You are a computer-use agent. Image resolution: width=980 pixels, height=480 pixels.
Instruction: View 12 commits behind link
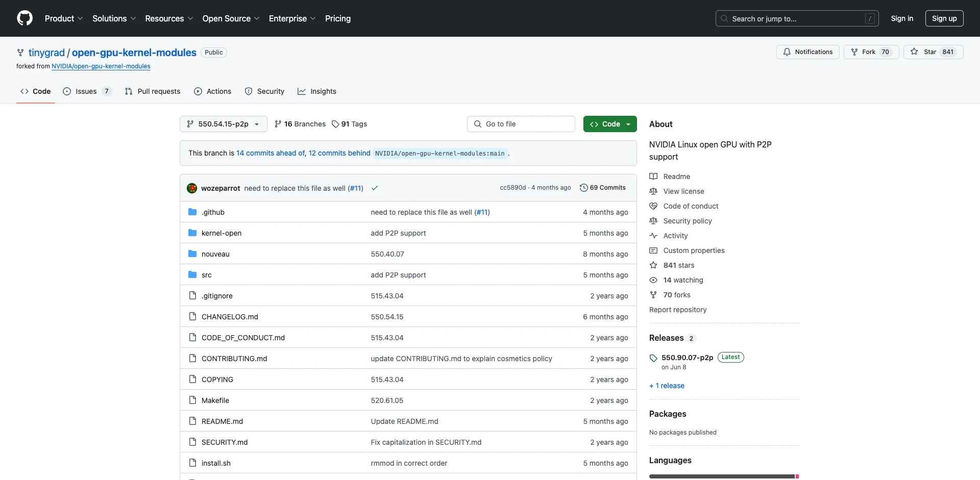point(339,153)
